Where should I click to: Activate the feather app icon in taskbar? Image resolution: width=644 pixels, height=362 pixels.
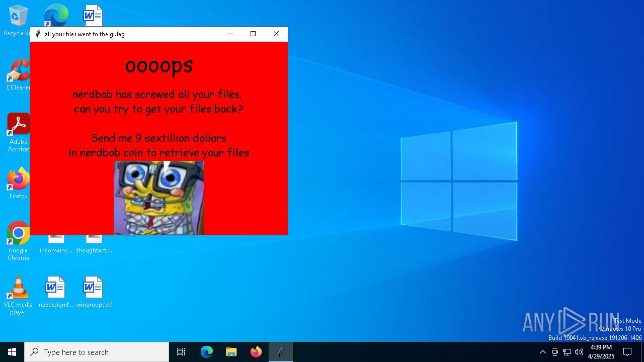(x=281, y=352)
